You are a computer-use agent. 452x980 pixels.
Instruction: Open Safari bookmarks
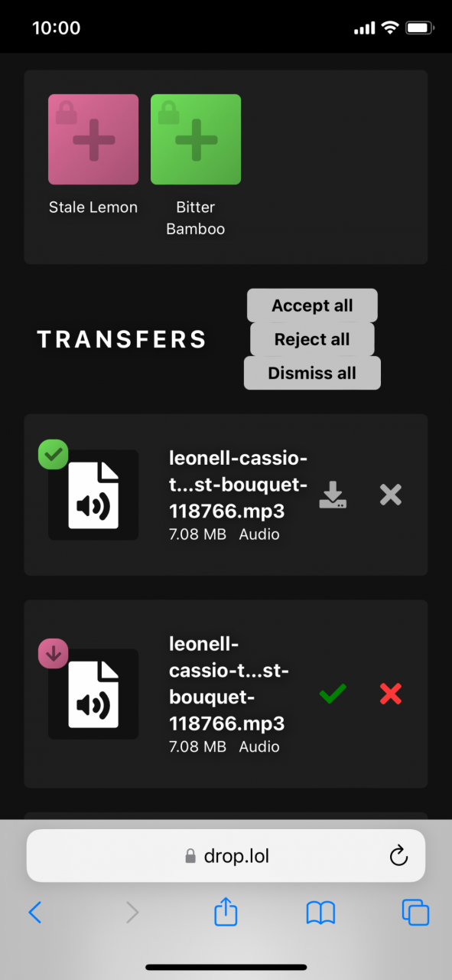[x=320, y=912]
